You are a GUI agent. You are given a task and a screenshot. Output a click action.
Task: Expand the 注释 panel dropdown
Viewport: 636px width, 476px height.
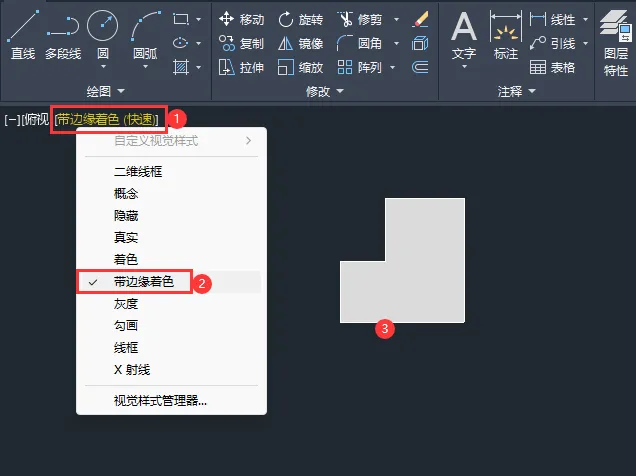[516, 91]
